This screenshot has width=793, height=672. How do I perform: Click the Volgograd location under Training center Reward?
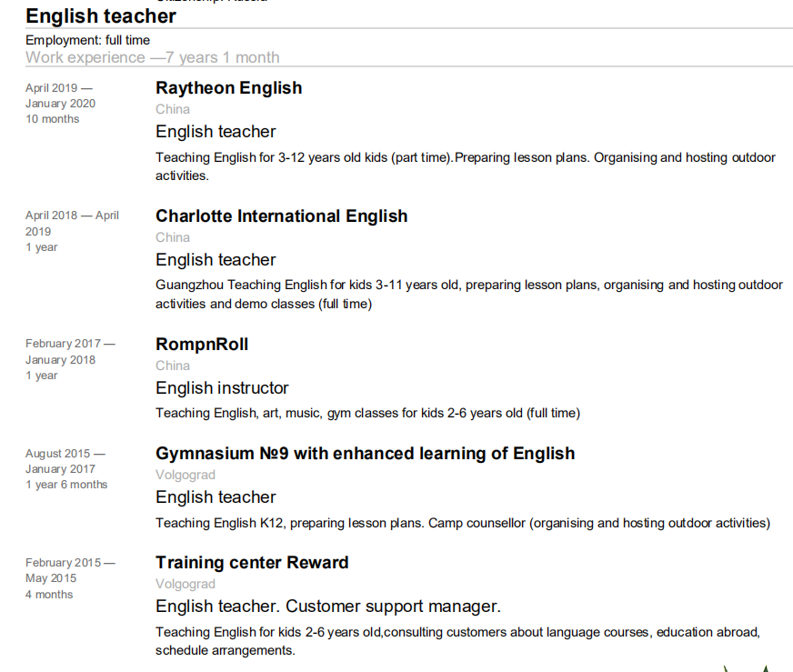(186, 584)
